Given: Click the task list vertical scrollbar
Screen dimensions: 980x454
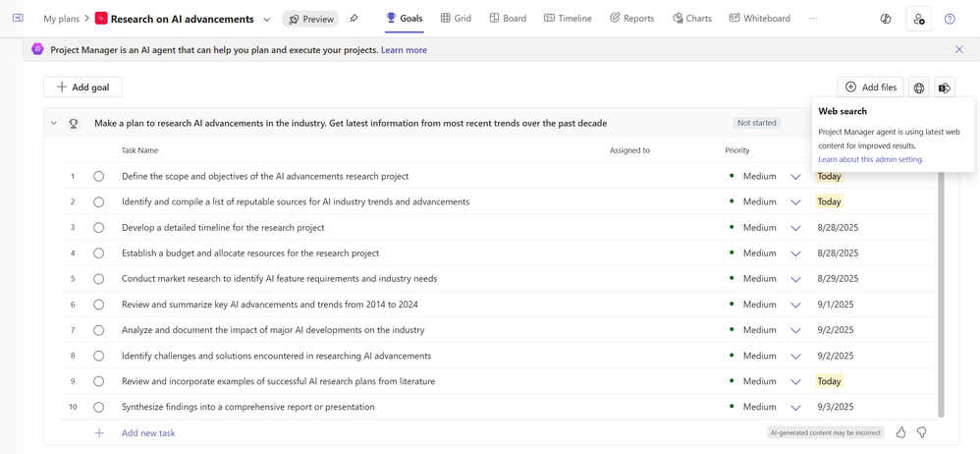Looking at the screenshot, I should point(941,295).
